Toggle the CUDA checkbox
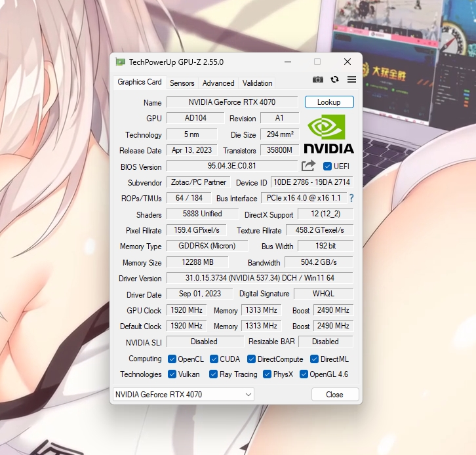The image size is (476, 455). [214, 359]
